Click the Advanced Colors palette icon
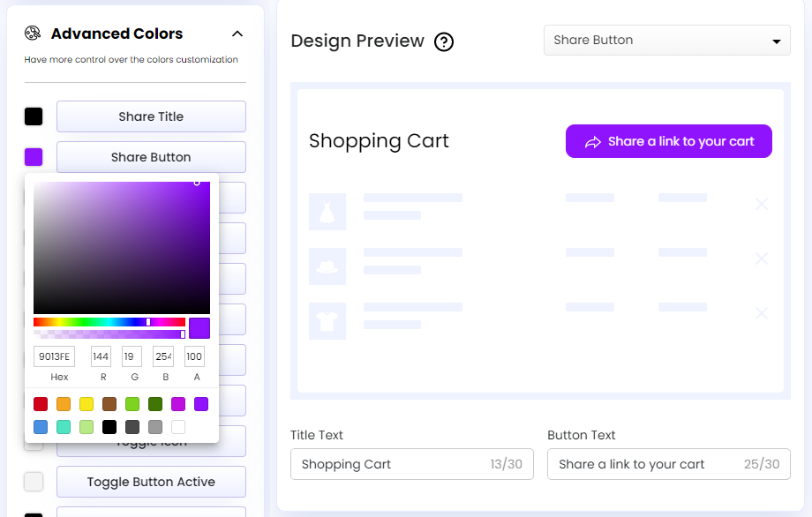This screenshot has width=812, height=517. (x=33, y=34)
